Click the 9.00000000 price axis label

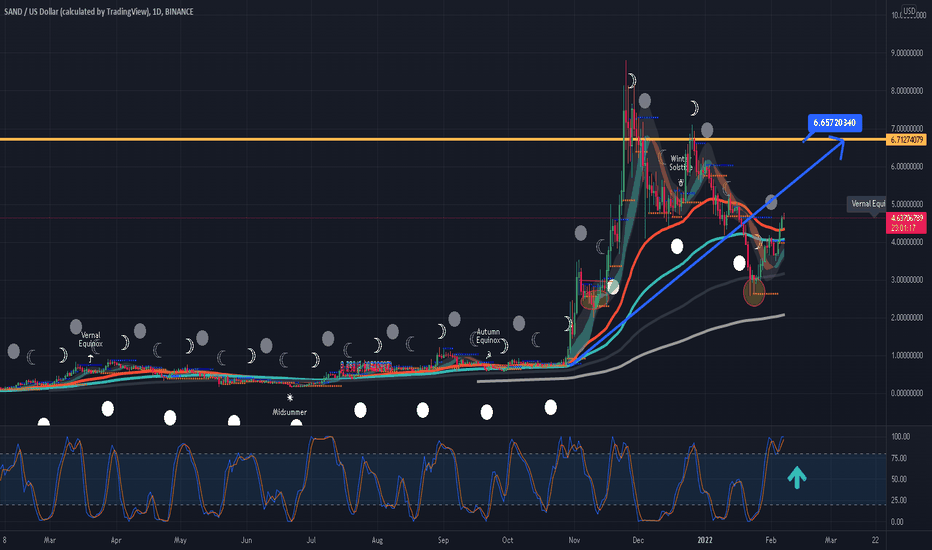click(906, 54)
